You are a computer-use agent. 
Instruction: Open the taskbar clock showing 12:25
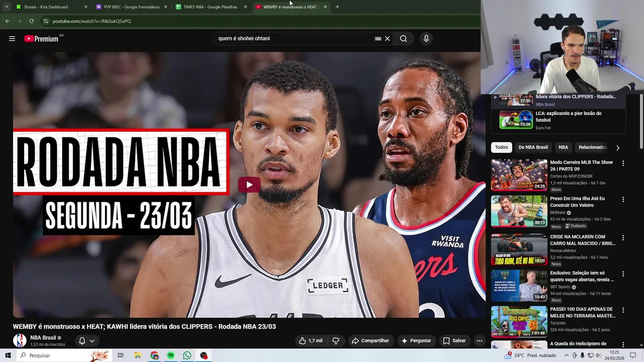pos(614,355)
